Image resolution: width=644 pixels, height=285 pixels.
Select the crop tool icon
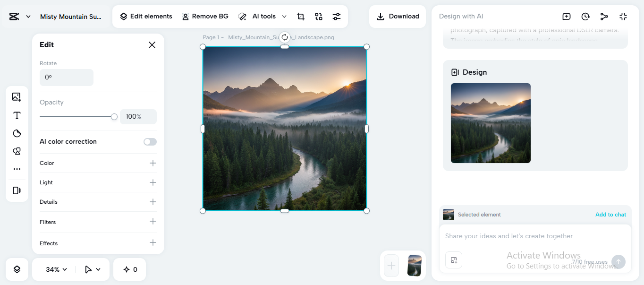tap(301, 17)
